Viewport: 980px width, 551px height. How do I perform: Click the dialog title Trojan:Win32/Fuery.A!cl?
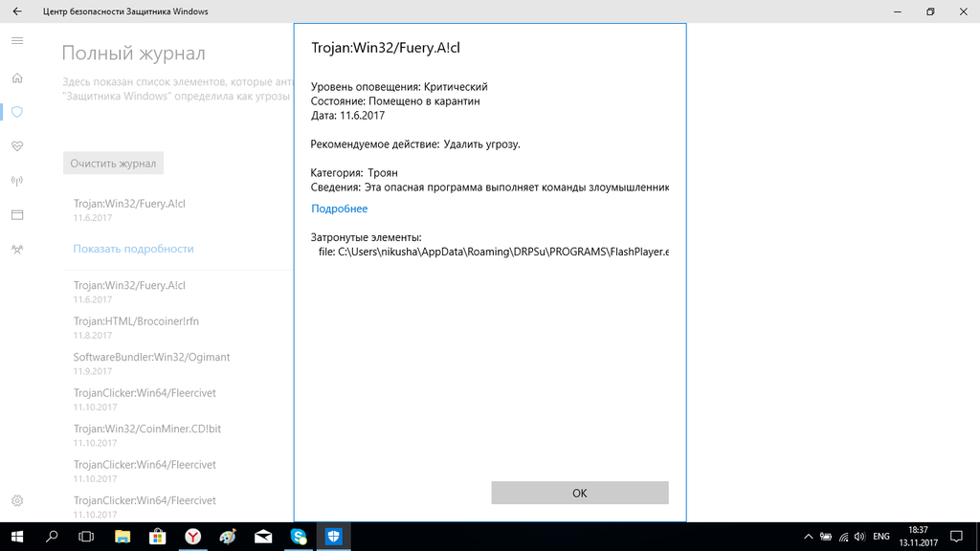point(386,48)
